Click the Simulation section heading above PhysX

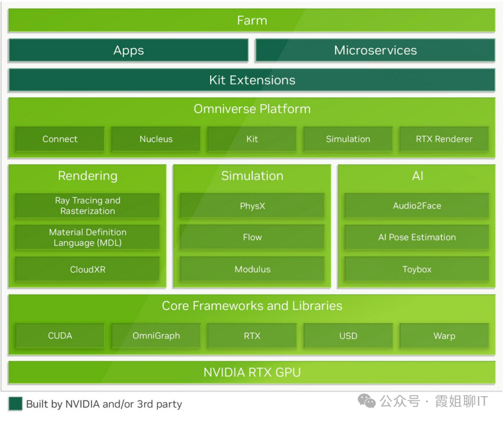[x=252, y=176]
